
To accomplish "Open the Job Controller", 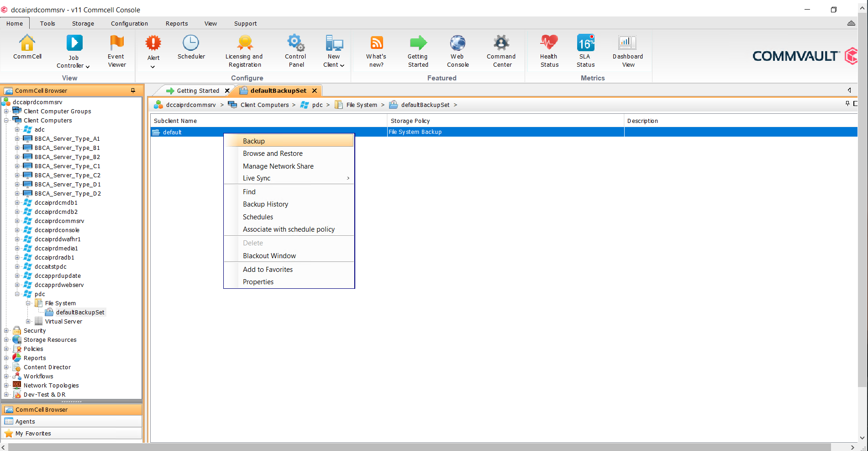I will 74,44.
